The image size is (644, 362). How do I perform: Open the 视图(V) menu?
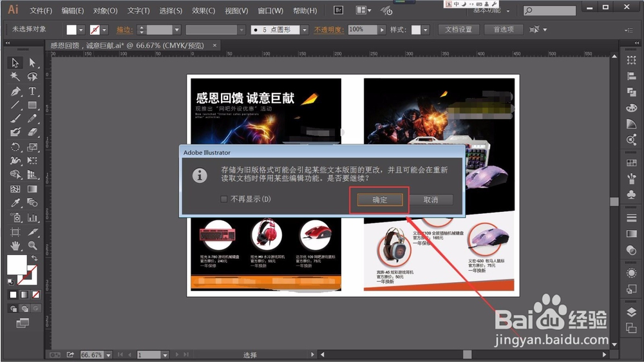236,11
